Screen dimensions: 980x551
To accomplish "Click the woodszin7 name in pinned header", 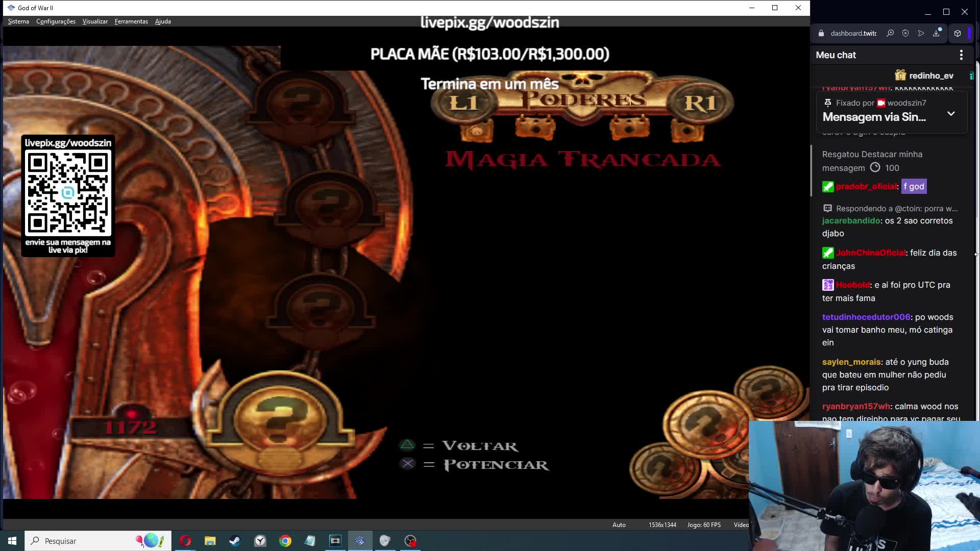I will pos(906,103).
